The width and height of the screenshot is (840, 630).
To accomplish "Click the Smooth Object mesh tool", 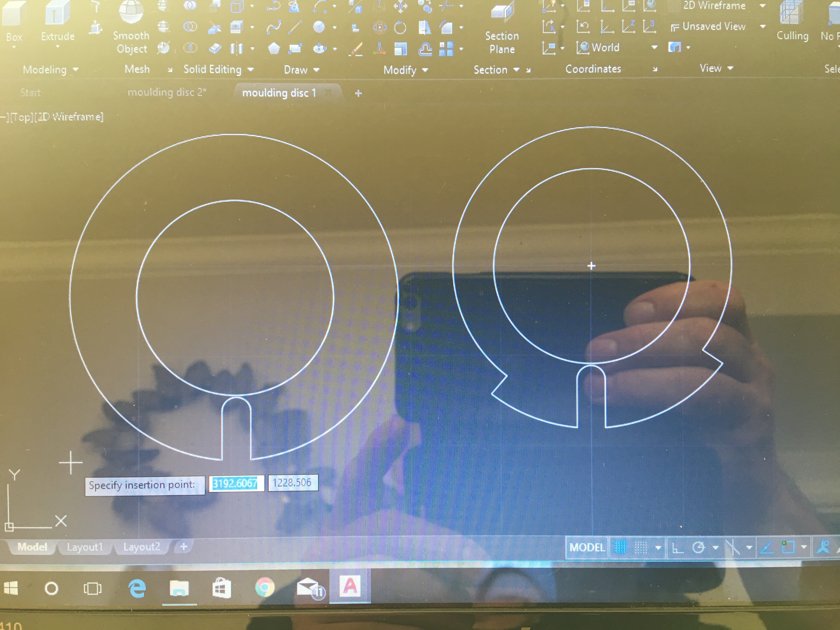I will [x=131, y=27].
